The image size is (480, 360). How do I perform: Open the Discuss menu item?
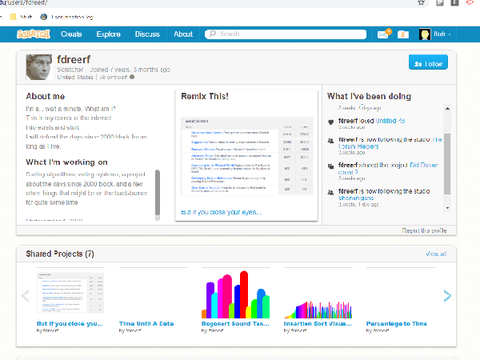coord(147,34)
